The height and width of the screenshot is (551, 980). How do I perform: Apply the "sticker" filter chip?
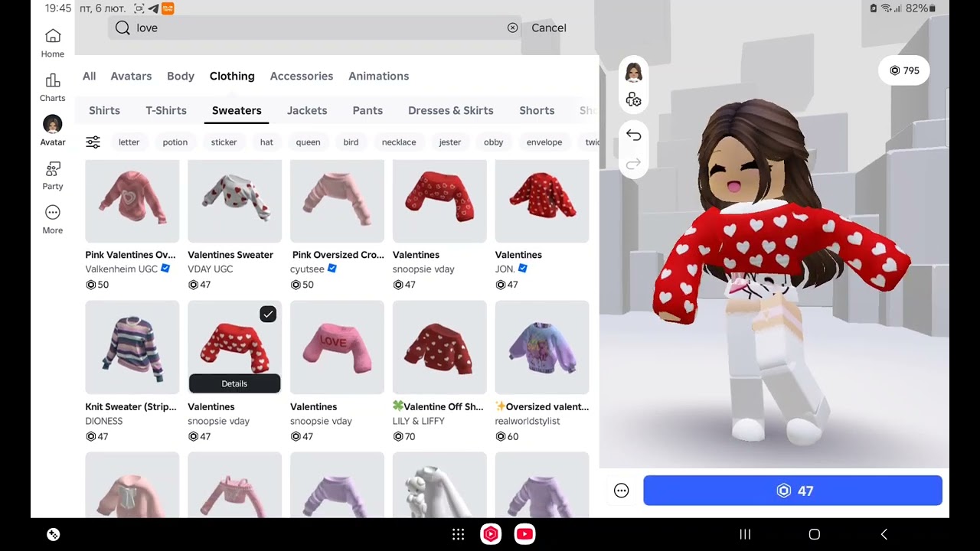(224, 142)
